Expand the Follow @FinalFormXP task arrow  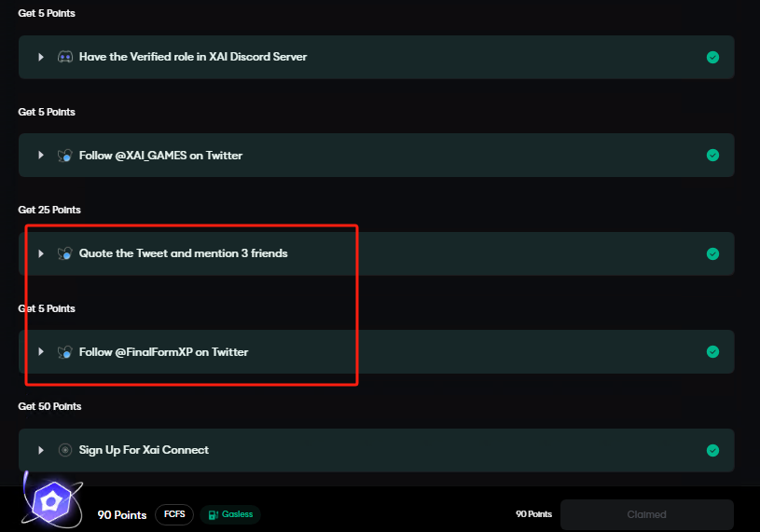[x=41, y=351]
